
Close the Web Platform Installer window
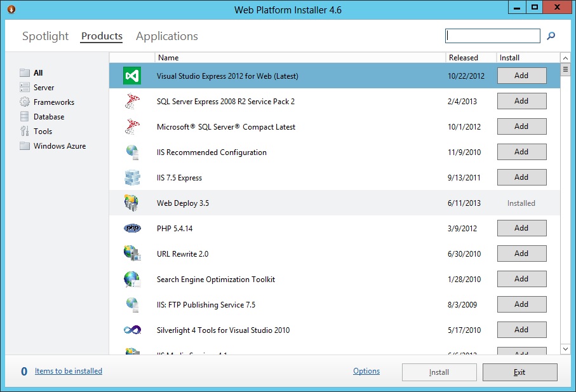pos(557,8)
